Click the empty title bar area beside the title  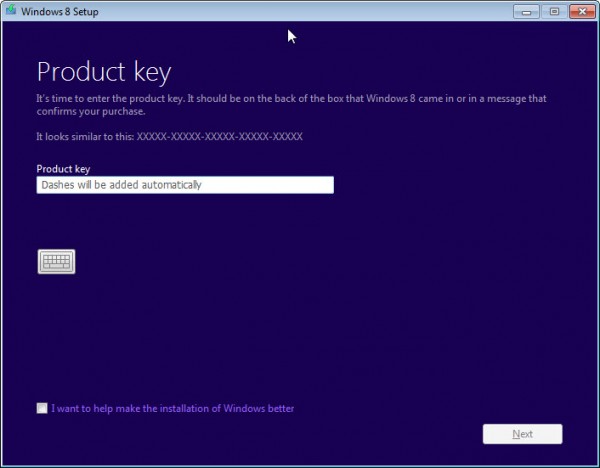pyautogui.click(x=306, y=11)
